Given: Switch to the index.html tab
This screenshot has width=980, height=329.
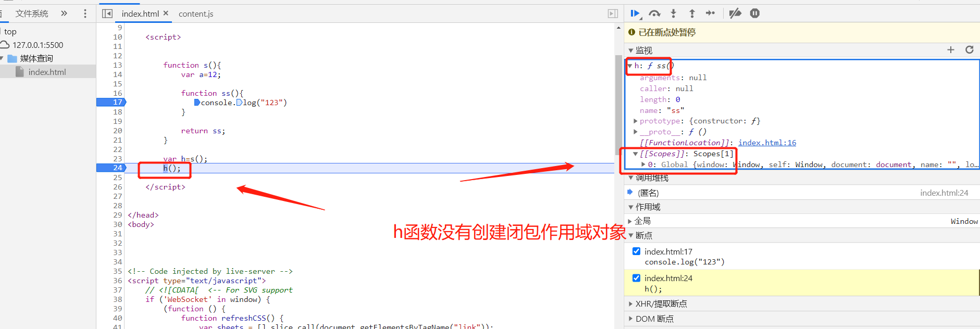Looking at the screenshot, I should click(x=140, y=14).
